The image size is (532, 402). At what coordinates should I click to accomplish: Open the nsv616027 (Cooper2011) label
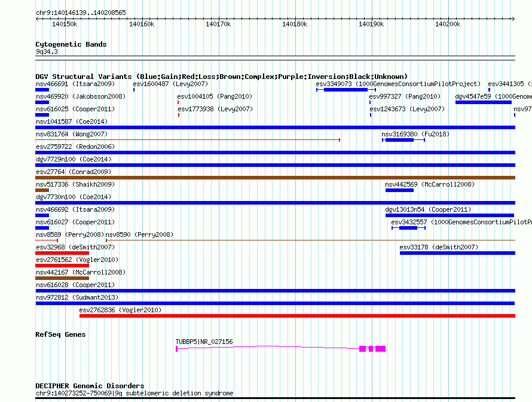(x=75, y=222)
